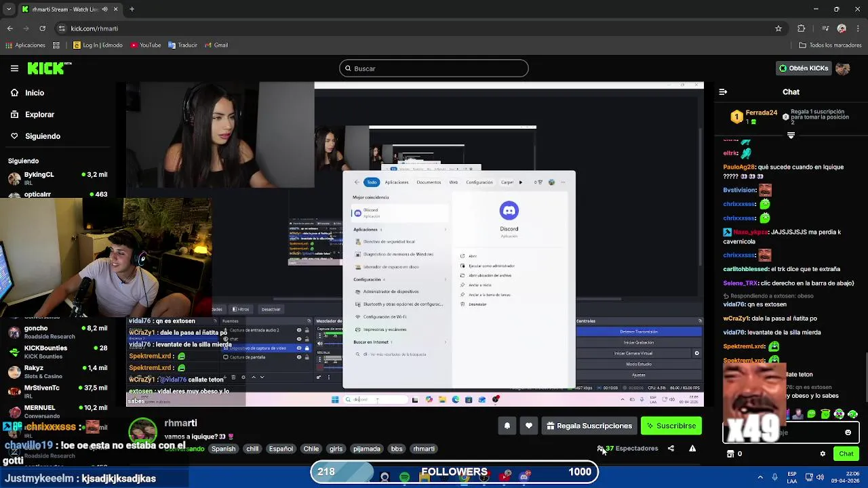Click the Obtén KICKs button
The height and width of the screenshot is (488, 868).
(804, 68)
